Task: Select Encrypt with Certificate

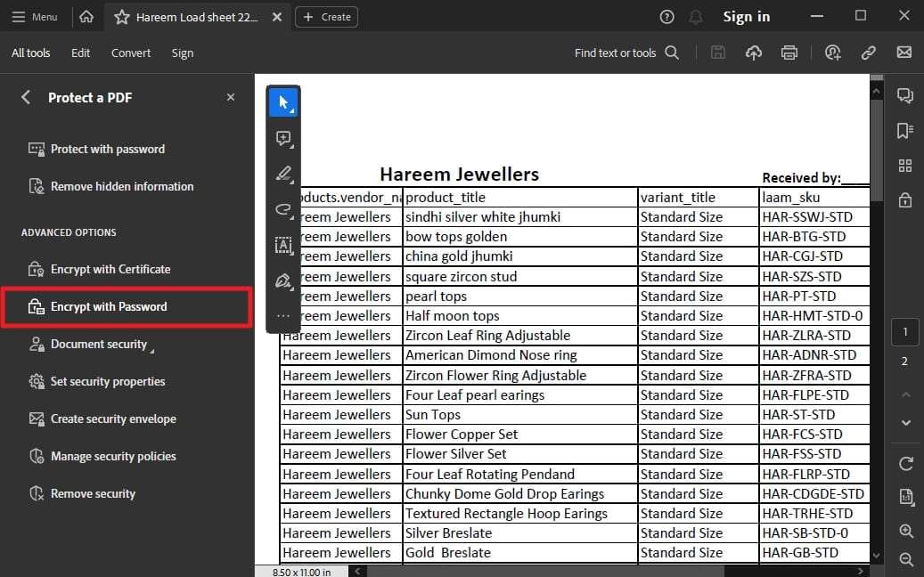Action: pos(100,269)
